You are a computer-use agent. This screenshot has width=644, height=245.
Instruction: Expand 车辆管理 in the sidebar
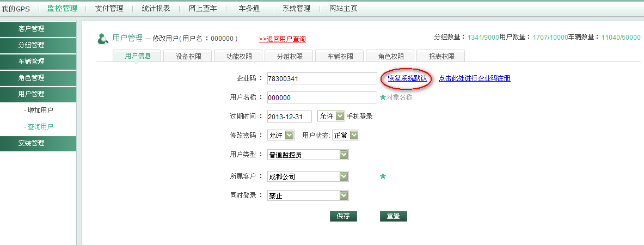tap(38, 62)
